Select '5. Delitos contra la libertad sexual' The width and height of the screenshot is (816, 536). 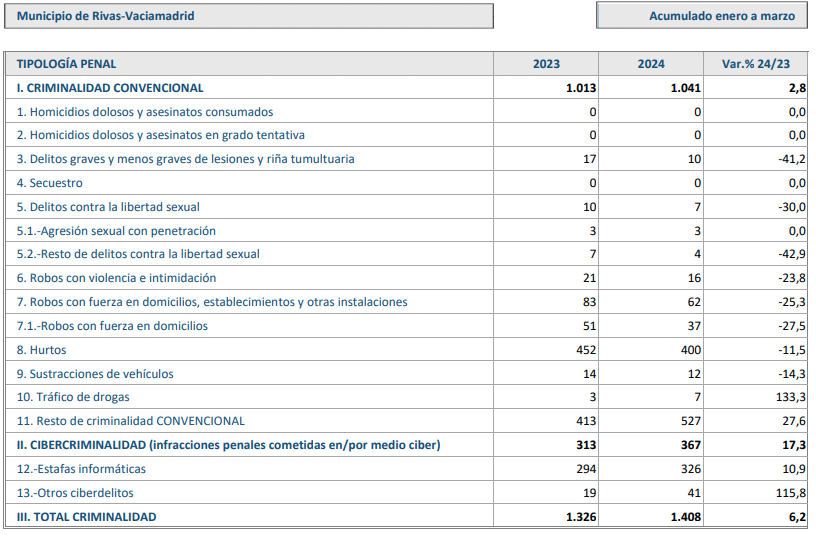[108, 207]
